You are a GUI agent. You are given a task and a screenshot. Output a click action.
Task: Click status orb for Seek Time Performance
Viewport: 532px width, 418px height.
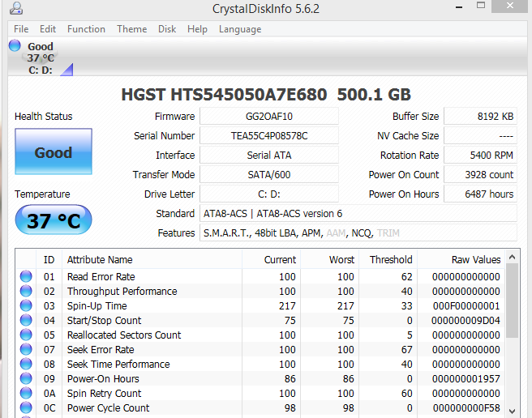pos(26,364)
